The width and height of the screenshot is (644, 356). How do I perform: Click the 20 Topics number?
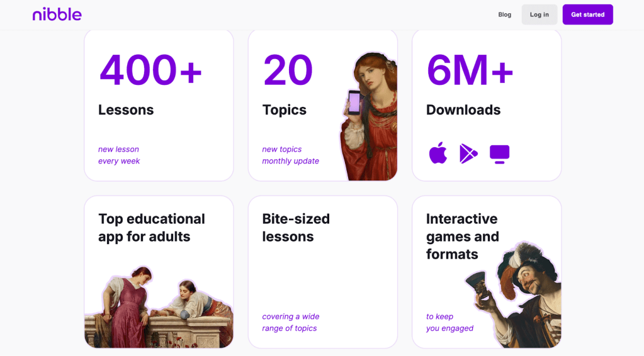pos(288,70)
